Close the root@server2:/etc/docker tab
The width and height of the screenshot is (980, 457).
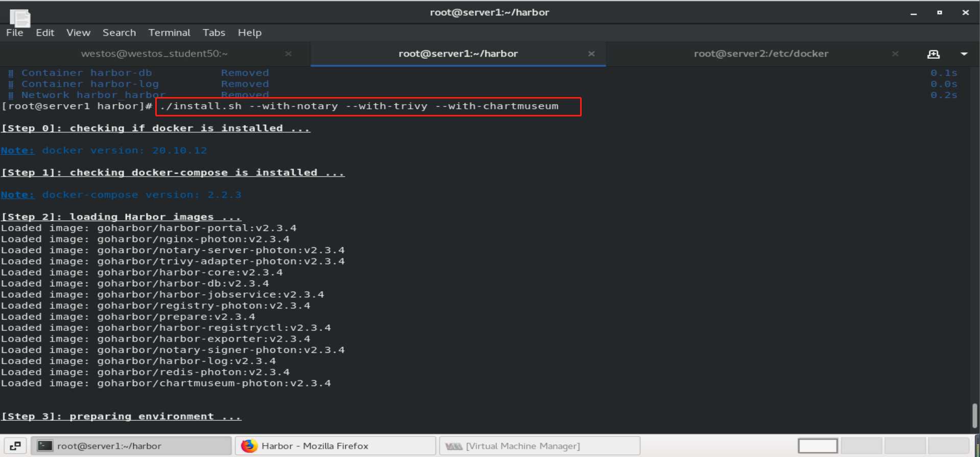click(895, 54)
